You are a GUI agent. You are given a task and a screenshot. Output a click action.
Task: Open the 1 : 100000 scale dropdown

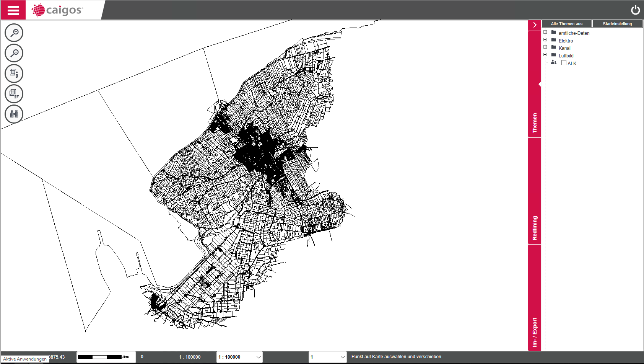(x=239, y=357)
